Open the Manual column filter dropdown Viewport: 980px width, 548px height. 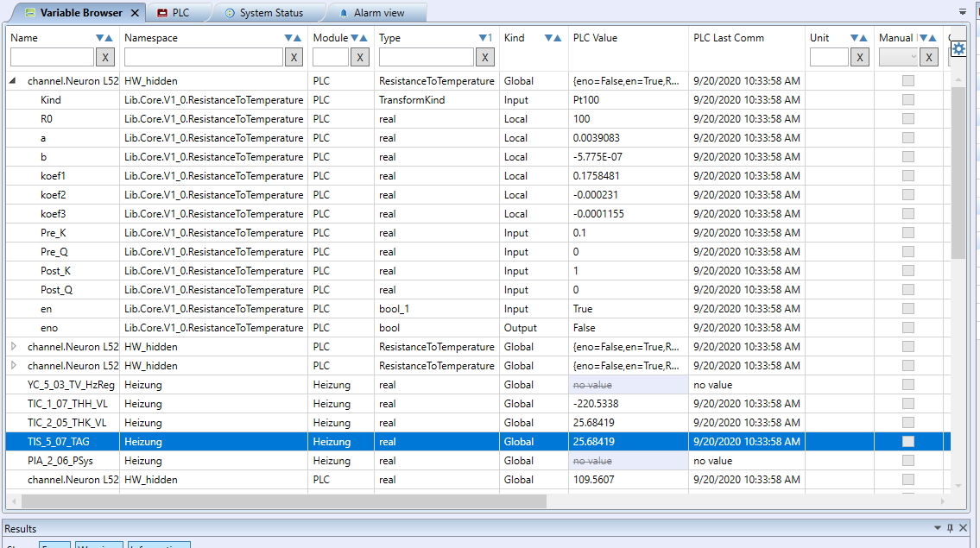pos(897,57)
